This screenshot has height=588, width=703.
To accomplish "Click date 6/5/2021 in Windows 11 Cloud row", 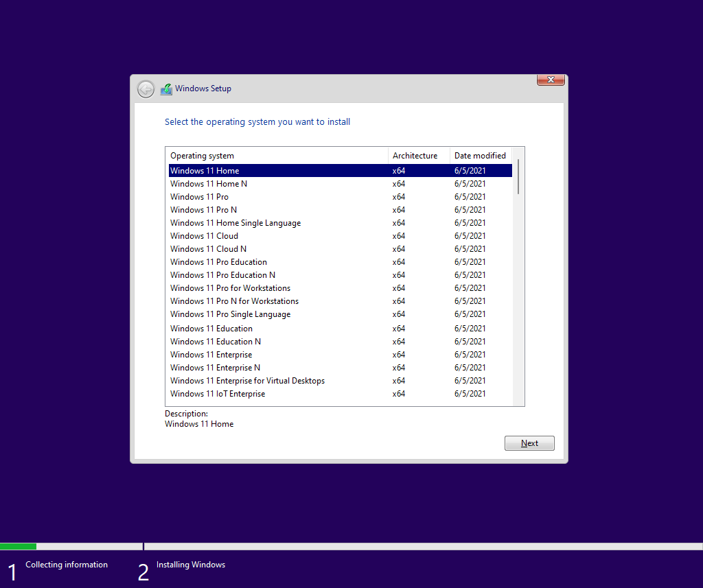I will click(470, 236).
